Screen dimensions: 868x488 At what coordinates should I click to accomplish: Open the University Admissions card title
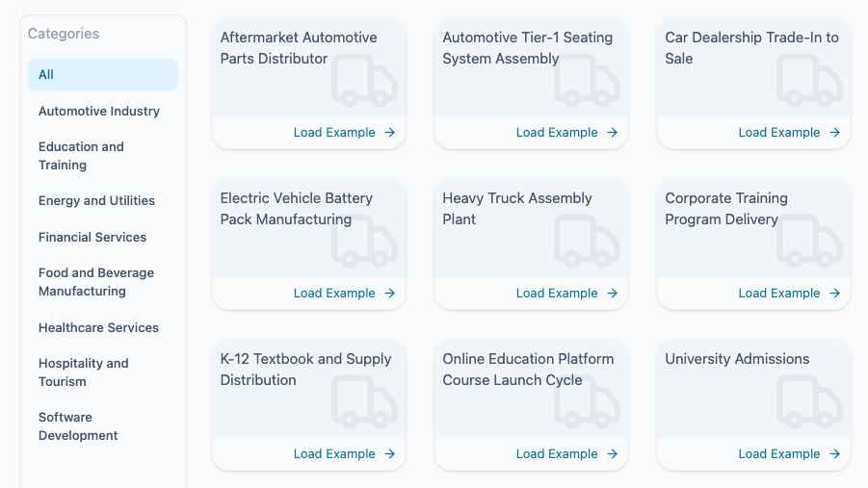(737, 359)
